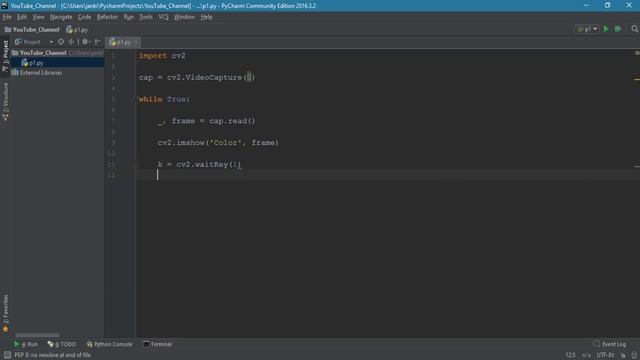Open the File menu
640x360 pixels.
click(7, 17)
